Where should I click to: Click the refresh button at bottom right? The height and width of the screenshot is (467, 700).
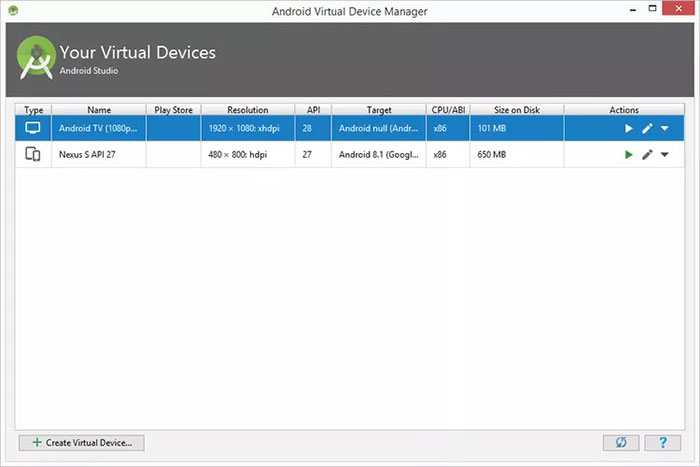620,442
